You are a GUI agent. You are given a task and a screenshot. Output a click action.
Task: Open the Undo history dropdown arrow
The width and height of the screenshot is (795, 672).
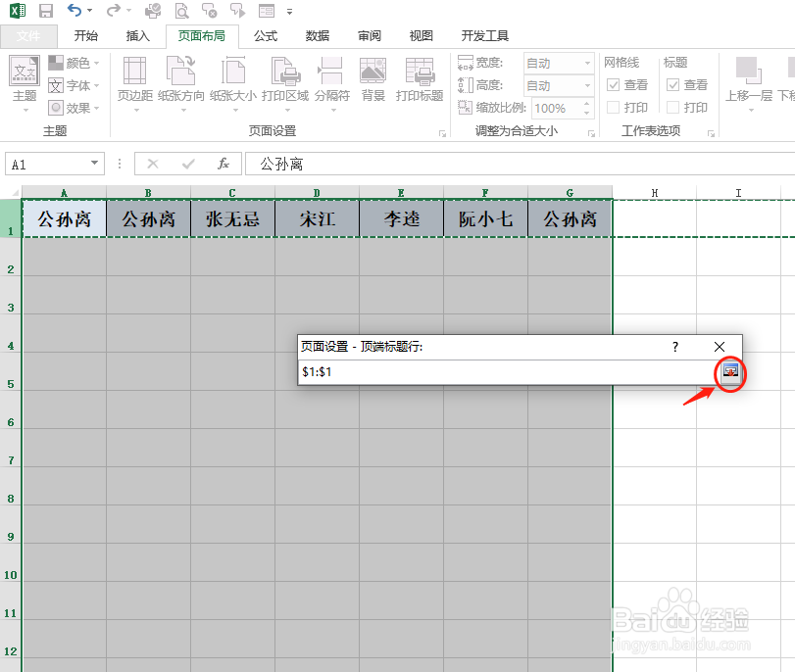90,10
